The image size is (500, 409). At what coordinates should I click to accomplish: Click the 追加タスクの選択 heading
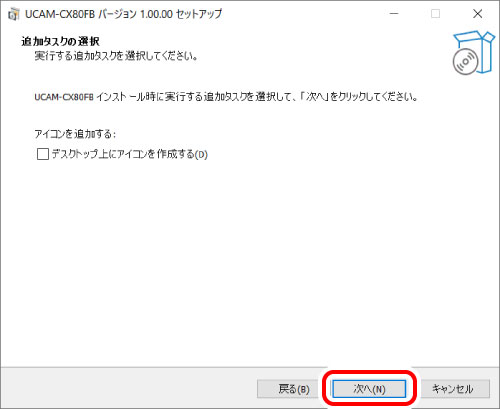pos(60,41)
